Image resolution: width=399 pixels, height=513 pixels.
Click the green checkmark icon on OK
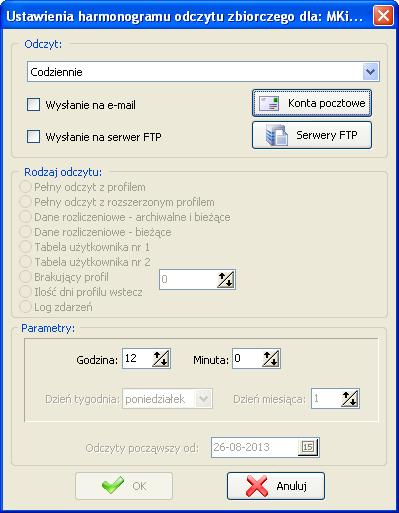[113, 485]
